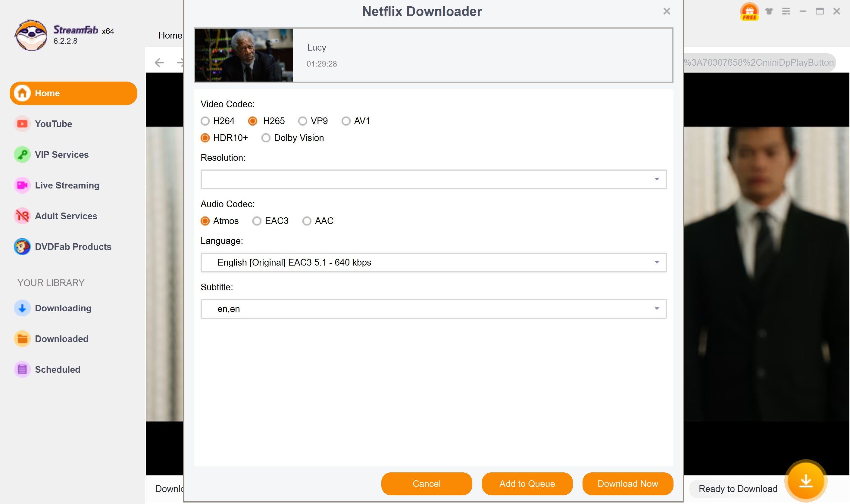
Task: Click the Adult Services 18 icon
Action: coord(22,216)
